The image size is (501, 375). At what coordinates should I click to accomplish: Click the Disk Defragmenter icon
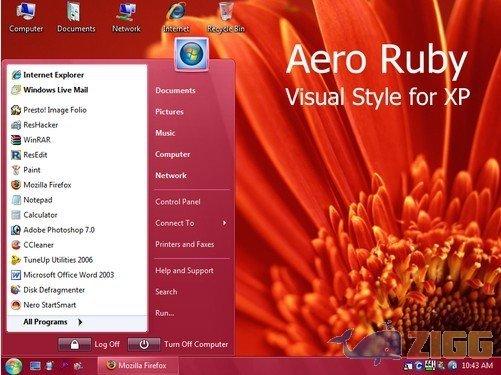[x=16, y=290]
